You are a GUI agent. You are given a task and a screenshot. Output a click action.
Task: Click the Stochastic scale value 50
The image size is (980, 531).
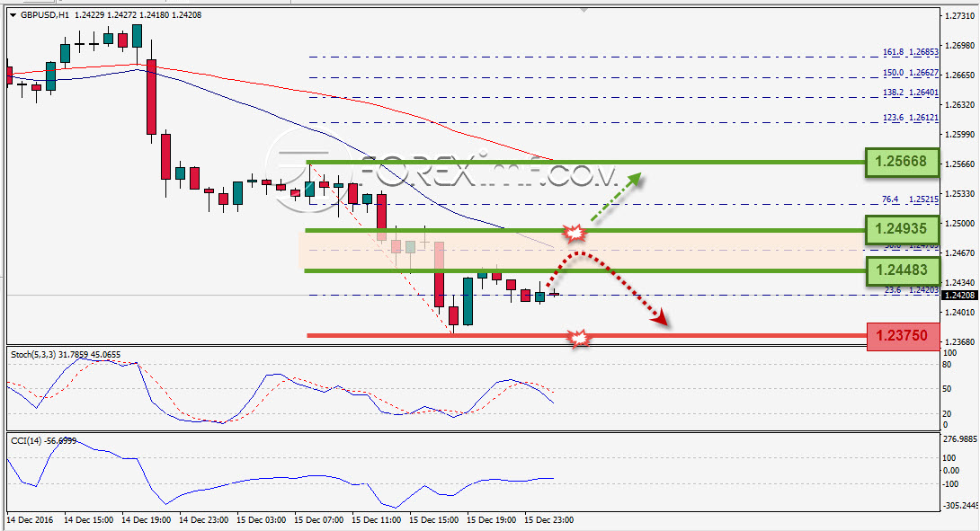tap(947, 388)
